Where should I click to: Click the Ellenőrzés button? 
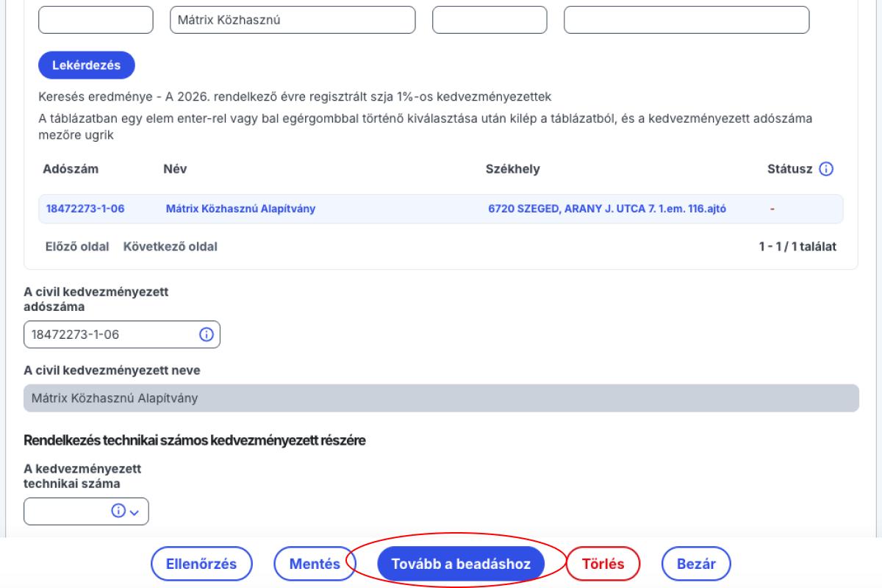(x=202, y=564)
